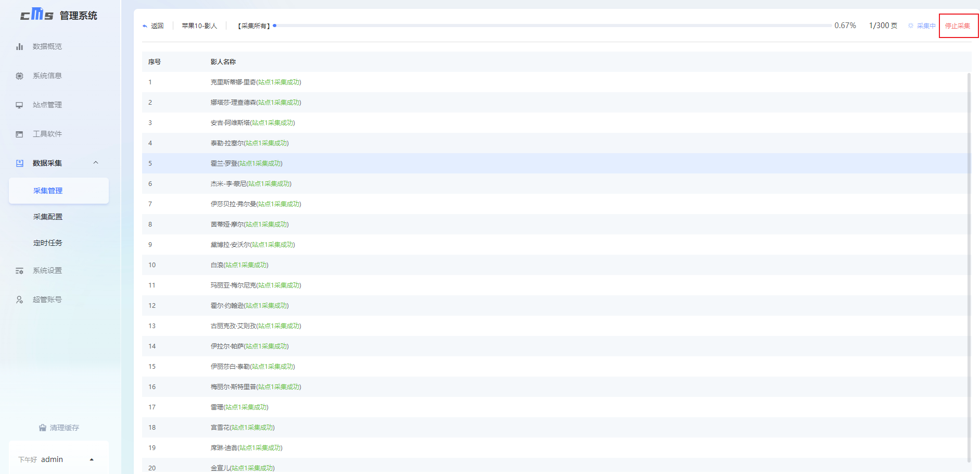Click the 停止采集 button
Image resolution: width=980 pixels, height=474 pixels.
[958, 26]
